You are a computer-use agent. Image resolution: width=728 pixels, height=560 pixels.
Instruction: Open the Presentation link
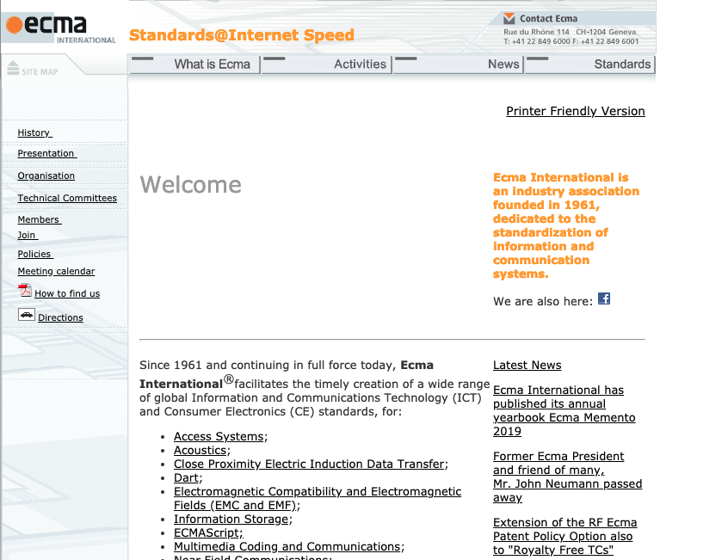[x=46, y=154]
